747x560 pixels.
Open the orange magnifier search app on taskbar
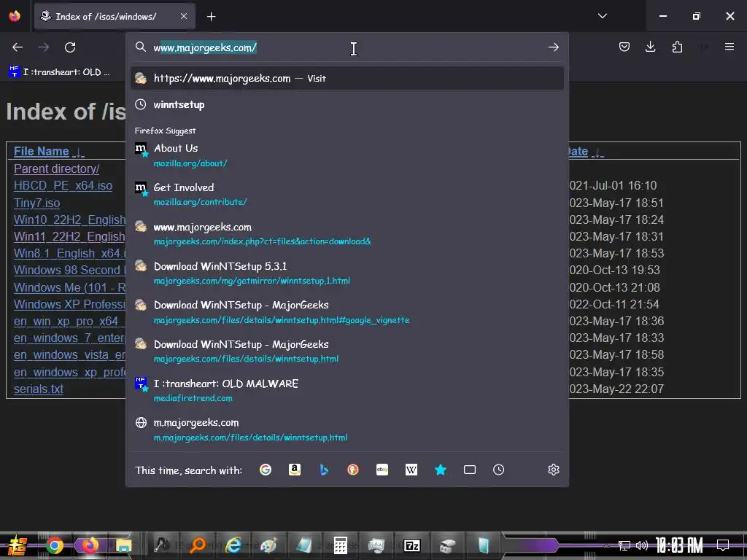(x=197, y=545)
